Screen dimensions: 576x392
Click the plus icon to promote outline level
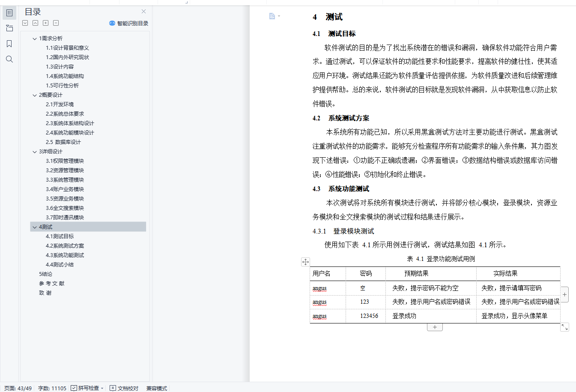(46, 23)
